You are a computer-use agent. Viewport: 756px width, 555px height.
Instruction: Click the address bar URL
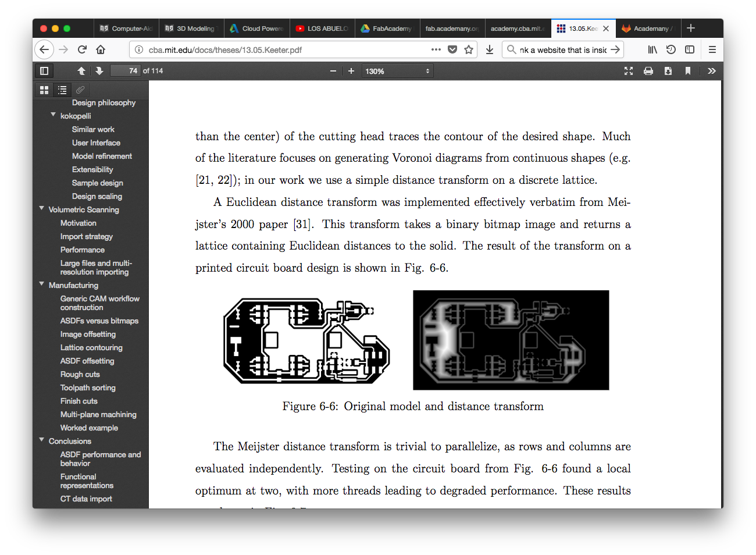[x=225, y=50]
